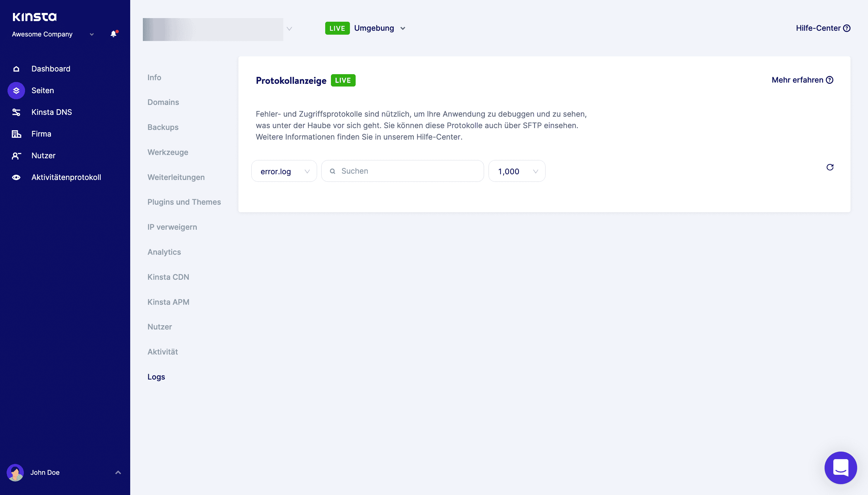
Task: Toggle the LIVE environment badge
Action: click(337, 28)
